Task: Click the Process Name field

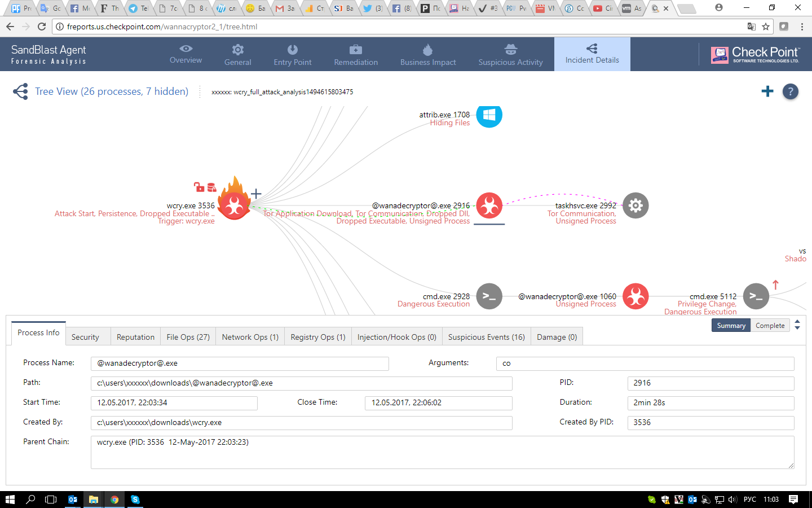Action: [240, 364]
